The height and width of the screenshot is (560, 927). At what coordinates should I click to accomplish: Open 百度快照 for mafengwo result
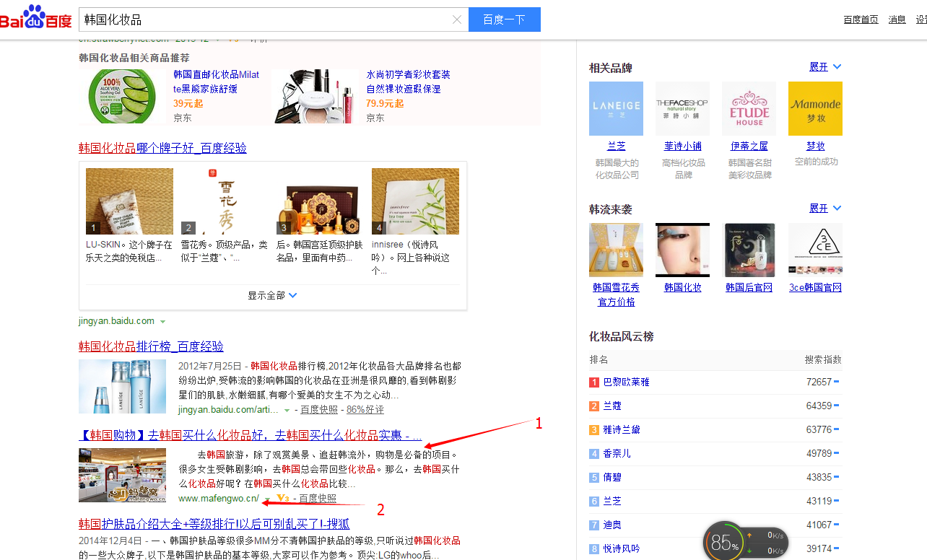[x=318, y=498]
